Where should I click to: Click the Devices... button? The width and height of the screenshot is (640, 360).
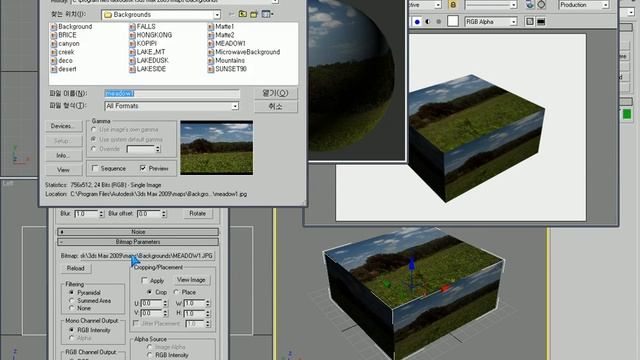64,126
